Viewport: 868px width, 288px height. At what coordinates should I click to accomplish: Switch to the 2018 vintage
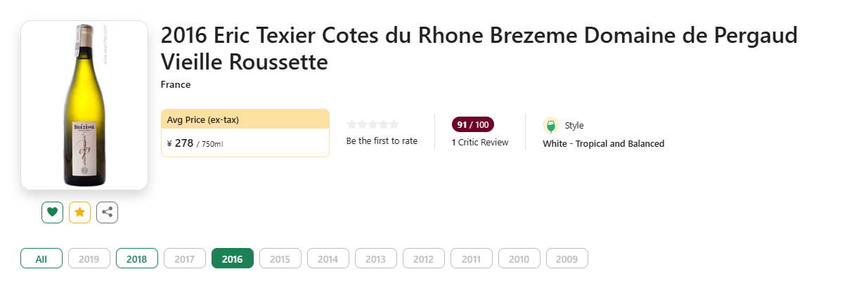click(x=137, y=258)
